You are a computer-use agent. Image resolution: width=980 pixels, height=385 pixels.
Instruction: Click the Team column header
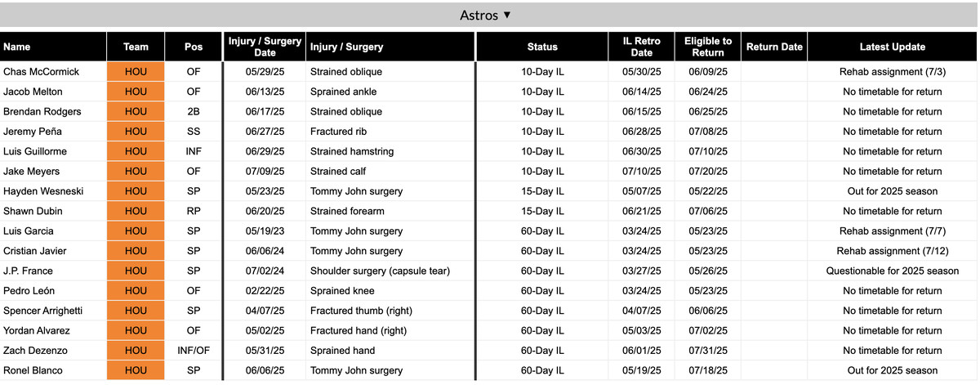pos(136,47)
